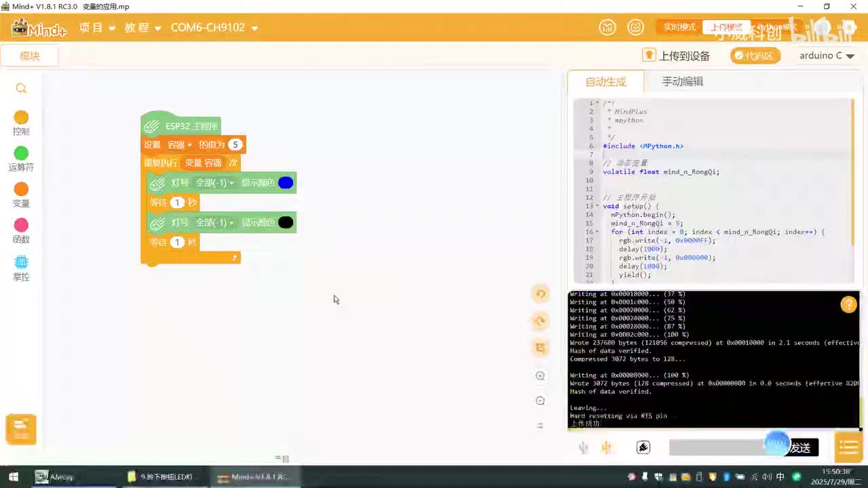Click the feedback edit icon in header
868x488 pixels.
635,27
